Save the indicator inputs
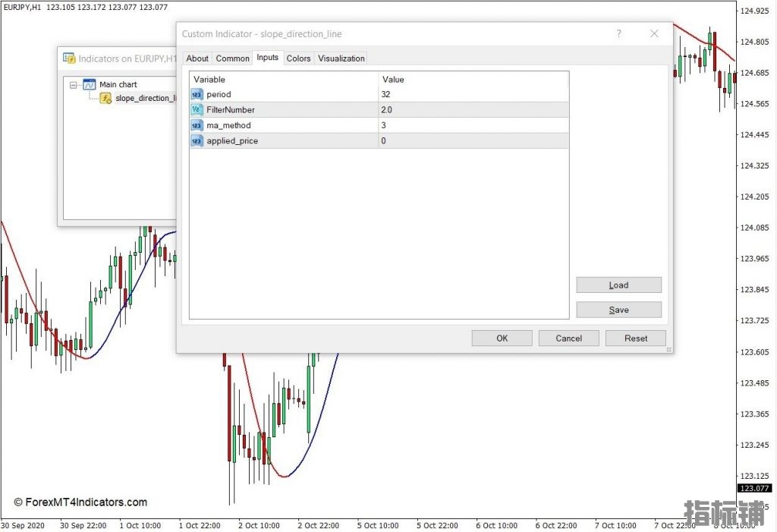This screenshot has width=777, height=532. click(x=619, y=310)
